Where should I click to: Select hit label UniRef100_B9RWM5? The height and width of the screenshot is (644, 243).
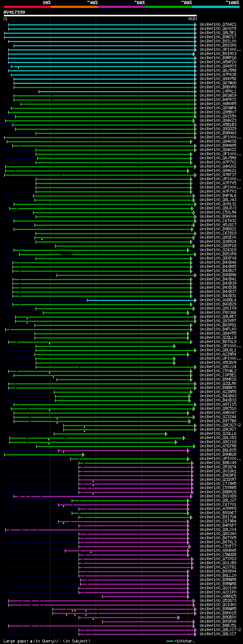point(218,609)
